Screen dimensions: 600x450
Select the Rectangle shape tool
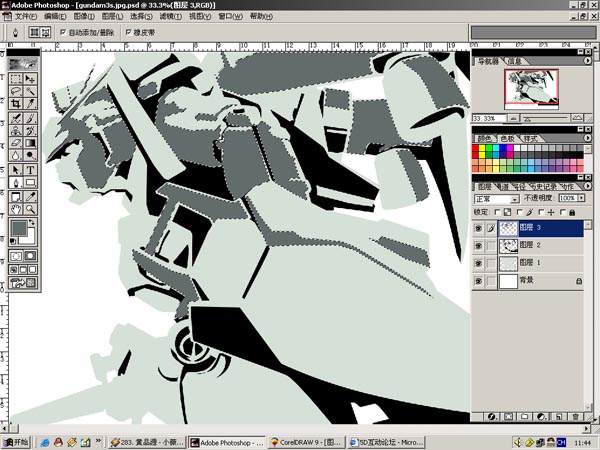[x=30, y=182]
